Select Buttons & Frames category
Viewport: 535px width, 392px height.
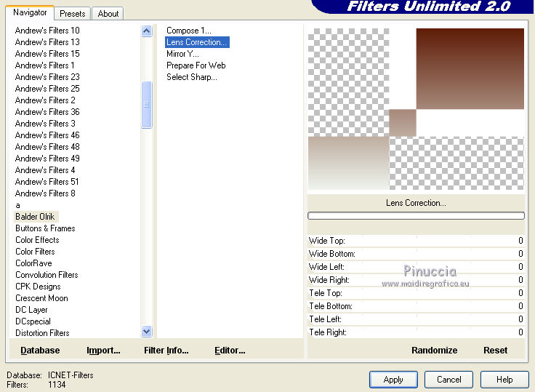(45, 228)
